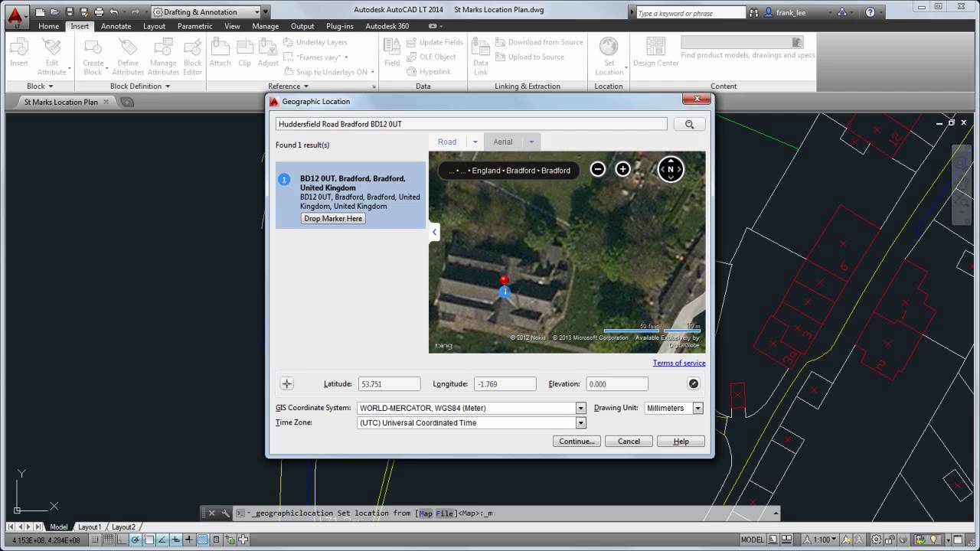The width and height of the screenshot is (980, 551).
Task: Click the New drawing icon in Quick Access toolbar
Action: (x=39, y=12)
